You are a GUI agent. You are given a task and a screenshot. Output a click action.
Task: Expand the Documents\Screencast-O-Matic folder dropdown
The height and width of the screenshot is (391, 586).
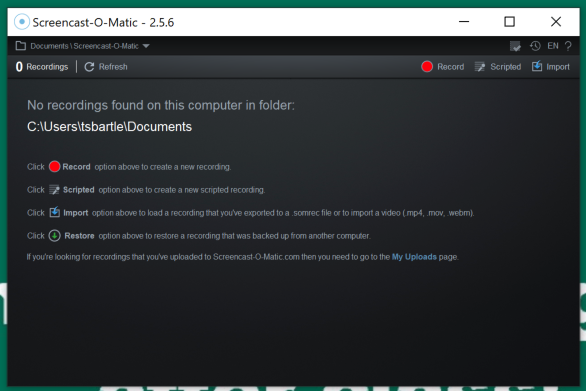[146, 46]
